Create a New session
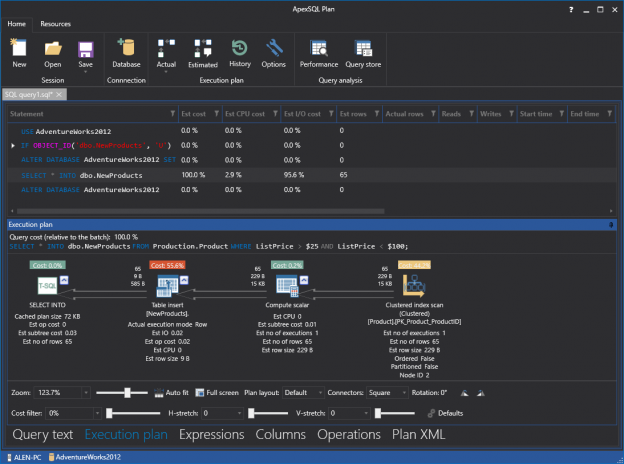 (19, 53)
